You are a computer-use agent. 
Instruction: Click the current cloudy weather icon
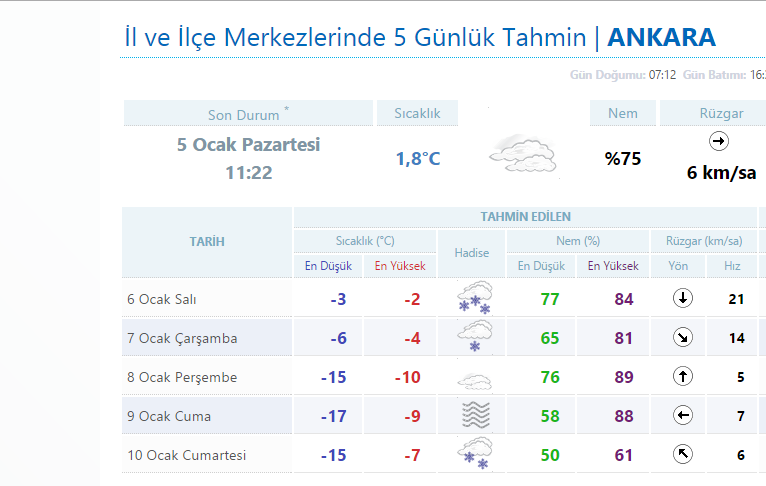(523, 155)
